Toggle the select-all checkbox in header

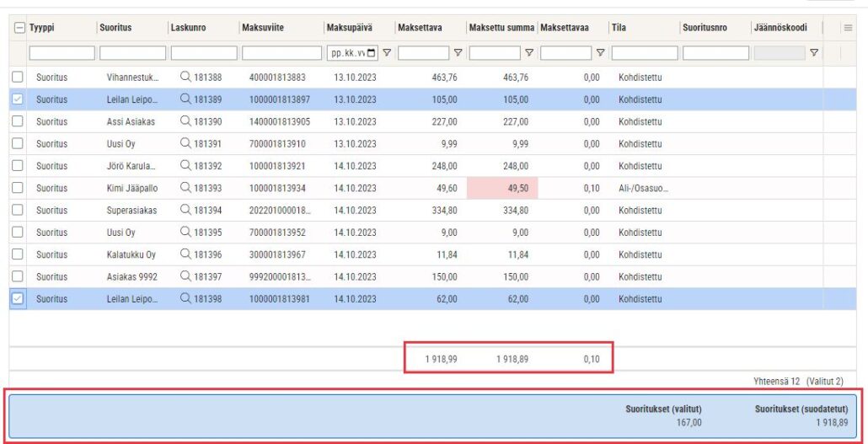(x=19, y=28)
